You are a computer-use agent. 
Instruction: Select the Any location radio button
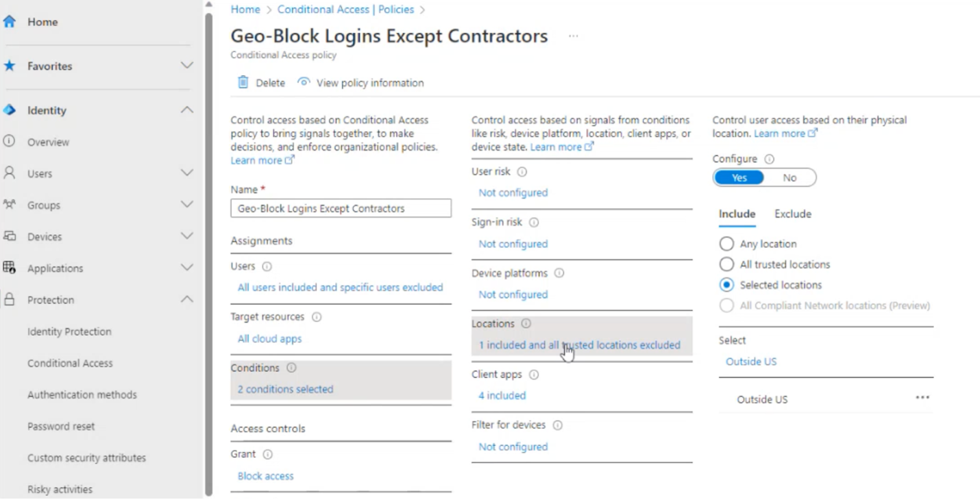coord(726,244)
